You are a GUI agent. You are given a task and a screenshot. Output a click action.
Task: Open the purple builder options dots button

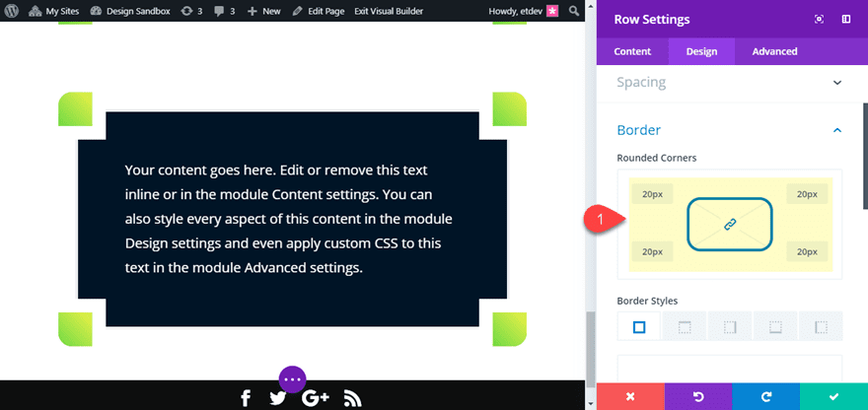pyautogui.click(x=292, y=379)
